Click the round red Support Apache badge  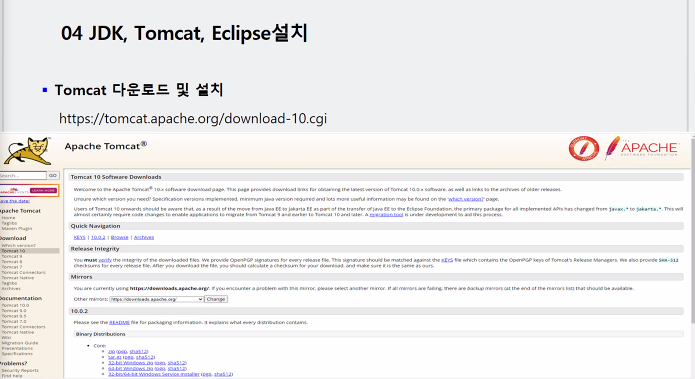(584, 148)
